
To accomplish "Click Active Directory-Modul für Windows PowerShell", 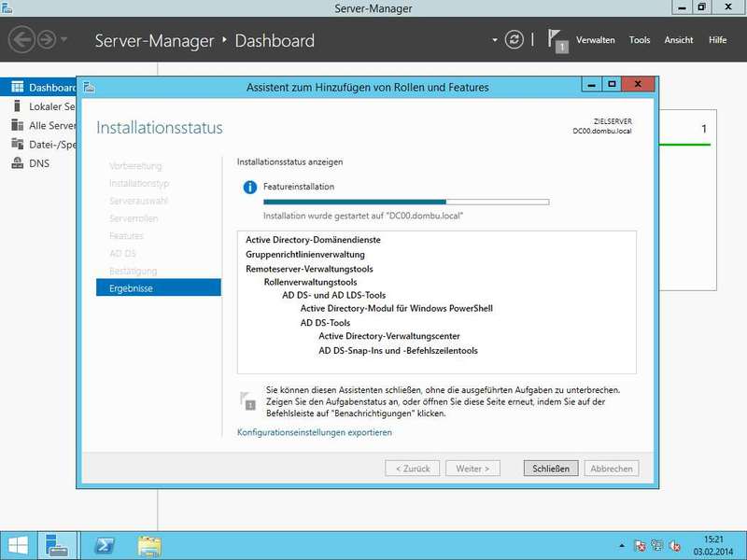I will [x=396, y=309].
